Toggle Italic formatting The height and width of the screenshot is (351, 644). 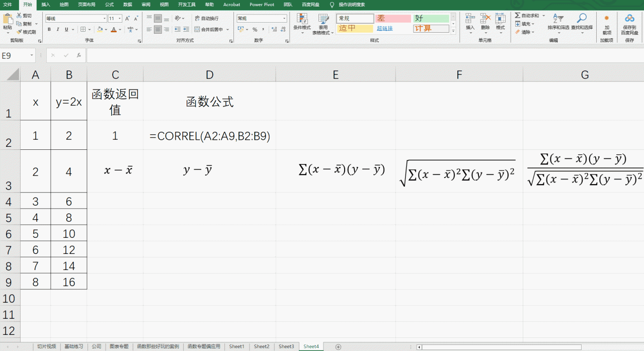click(x=58, y=30)
